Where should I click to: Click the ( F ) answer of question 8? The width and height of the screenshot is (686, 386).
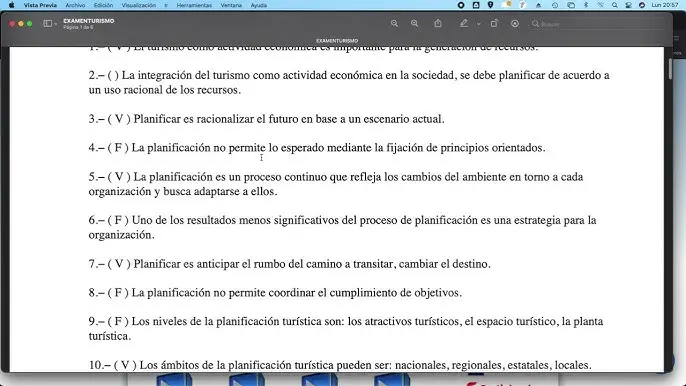coord(118,293)
